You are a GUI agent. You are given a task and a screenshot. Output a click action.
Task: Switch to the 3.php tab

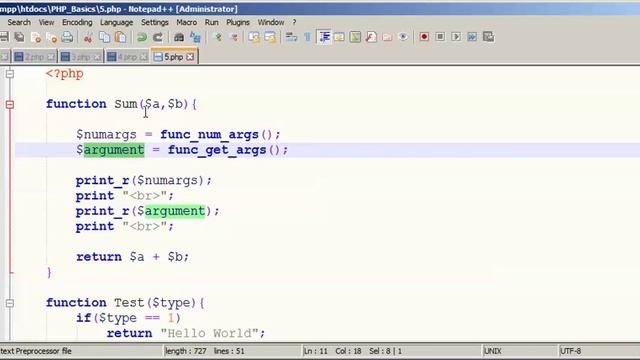(x=80, y=57)
